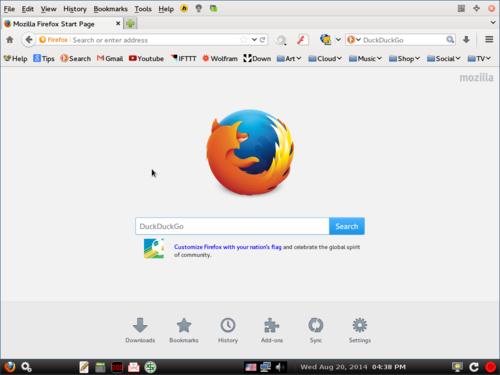Open the Gmail bookmark

click(110, 59)
